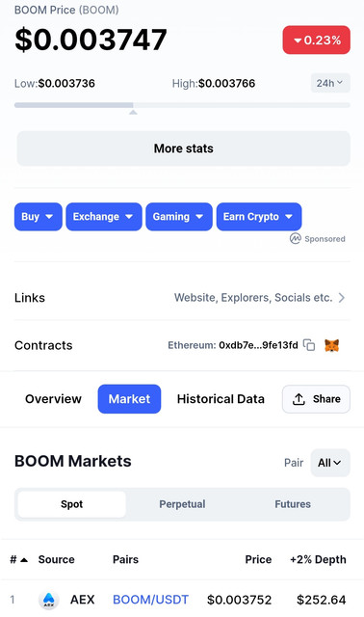Viewport: 364px width, 617px height.
Task: Add token to MetaMask via fox icon
Action: click(x=332, y=345)
